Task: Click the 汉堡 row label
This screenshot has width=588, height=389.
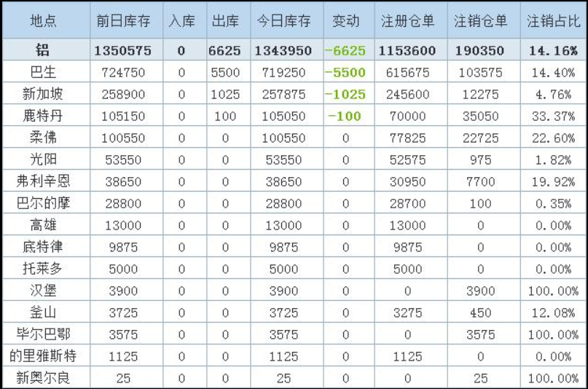Action: click(x=45, y=291)
